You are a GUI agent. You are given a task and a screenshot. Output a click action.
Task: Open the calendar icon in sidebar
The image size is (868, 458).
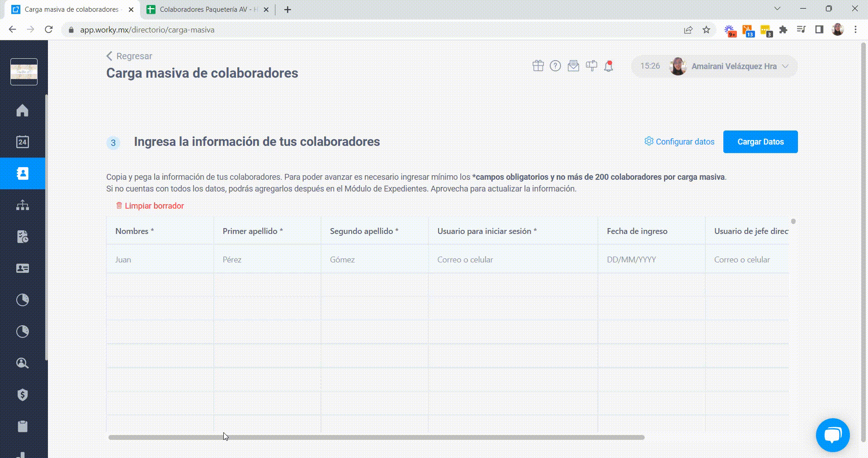22,142
